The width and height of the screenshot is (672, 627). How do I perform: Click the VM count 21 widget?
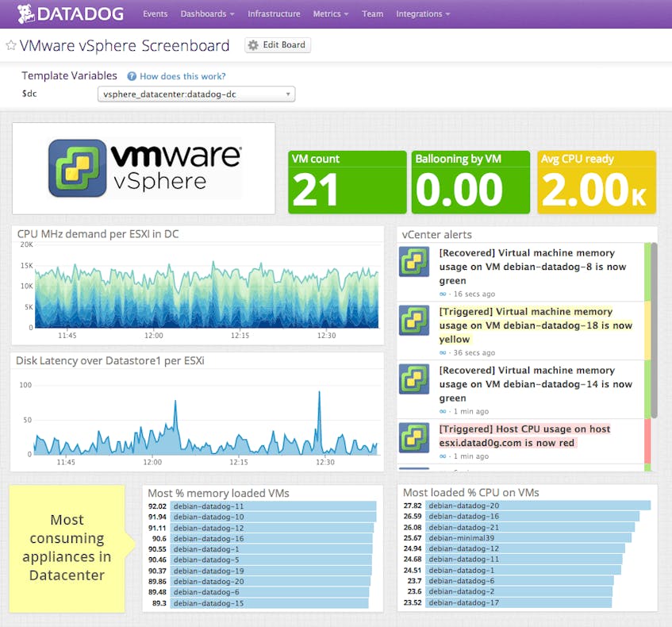(x=348, y=183)
